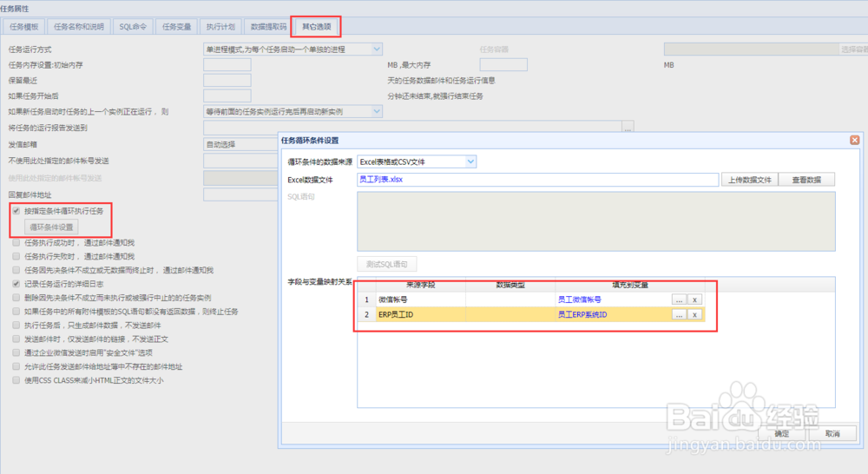Select the 微信帐号 source field cell
Viewport: 868px width, 474px height.
coord(421,300)
